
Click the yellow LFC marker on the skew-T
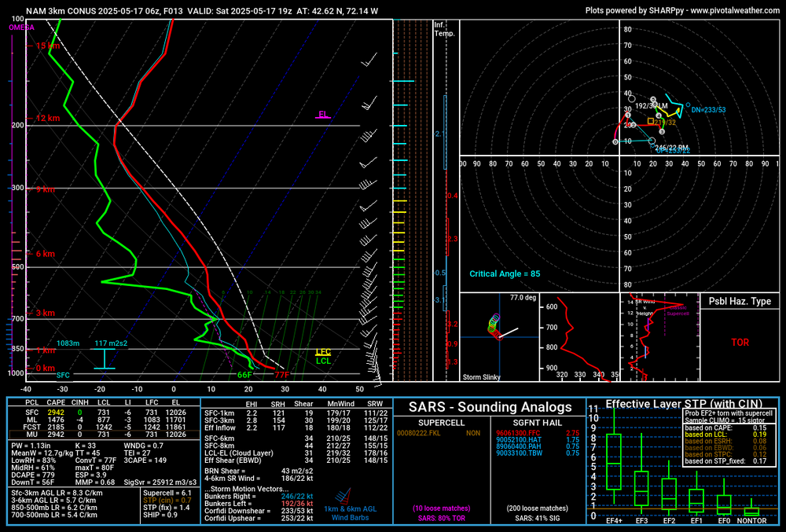point(323,352)
